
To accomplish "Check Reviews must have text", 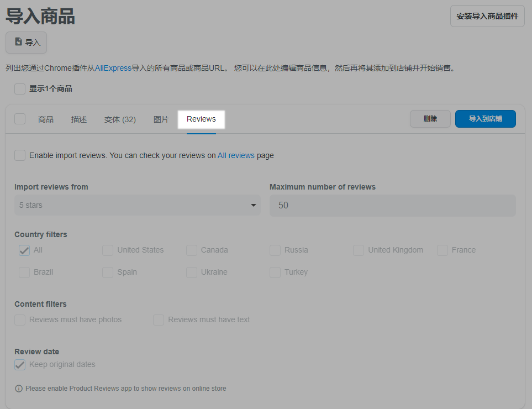I will click(x=159, y=320).
